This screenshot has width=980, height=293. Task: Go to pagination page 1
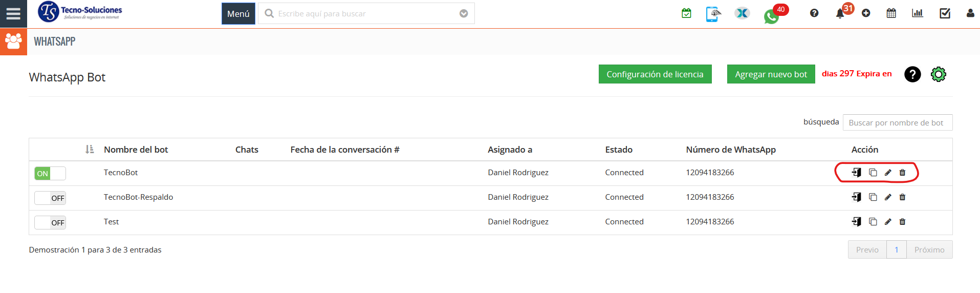[x=896, y=249]
